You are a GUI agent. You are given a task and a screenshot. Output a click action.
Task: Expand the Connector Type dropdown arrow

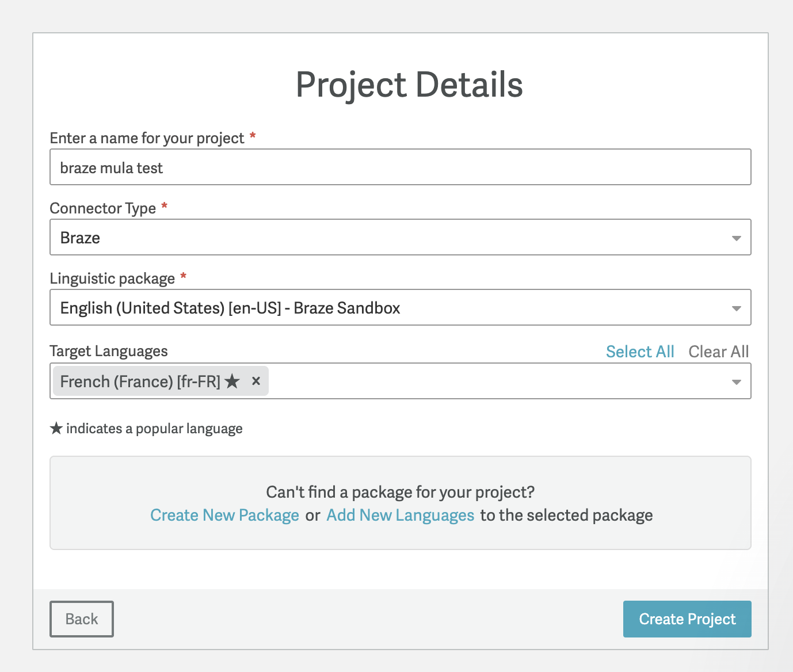pyautogui.click(x=736, y=238)
